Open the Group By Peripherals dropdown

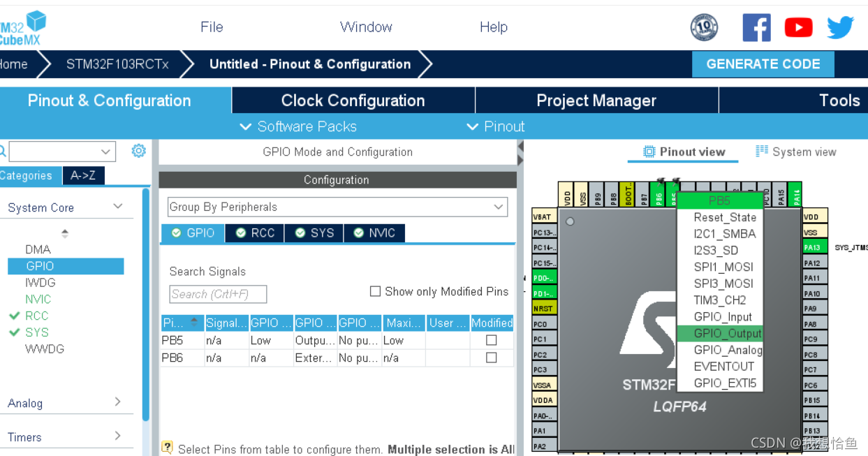(x=337, y=207)
